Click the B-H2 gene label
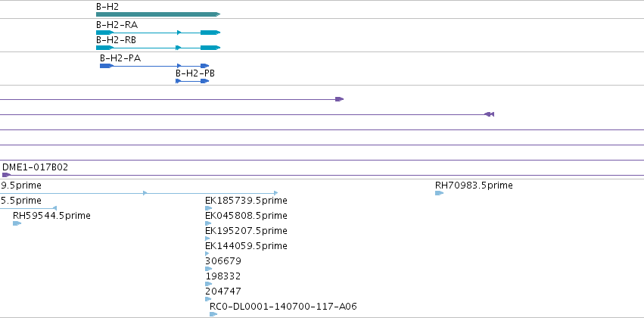This screenshot has height=318, width=644. point(107,7)
